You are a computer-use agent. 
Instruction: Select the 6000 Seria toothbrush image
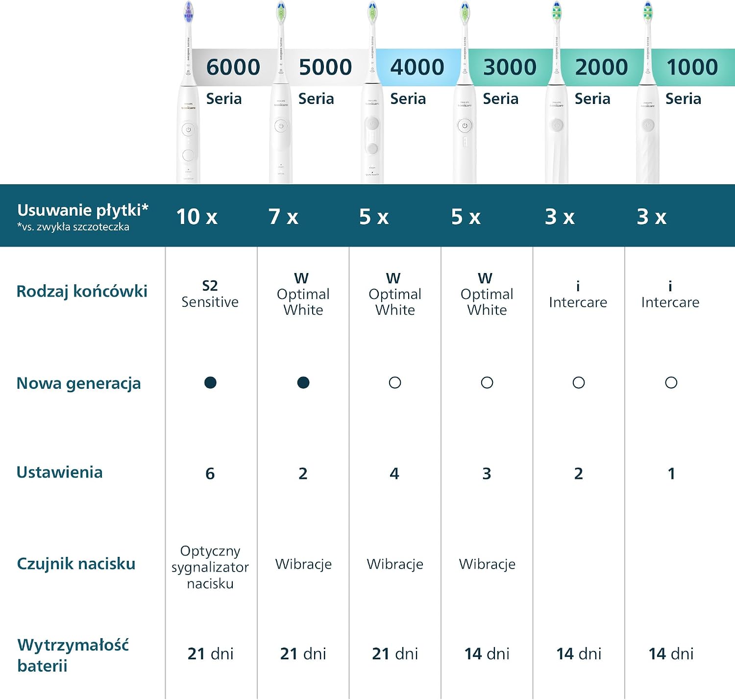click(x=188, y=92)
